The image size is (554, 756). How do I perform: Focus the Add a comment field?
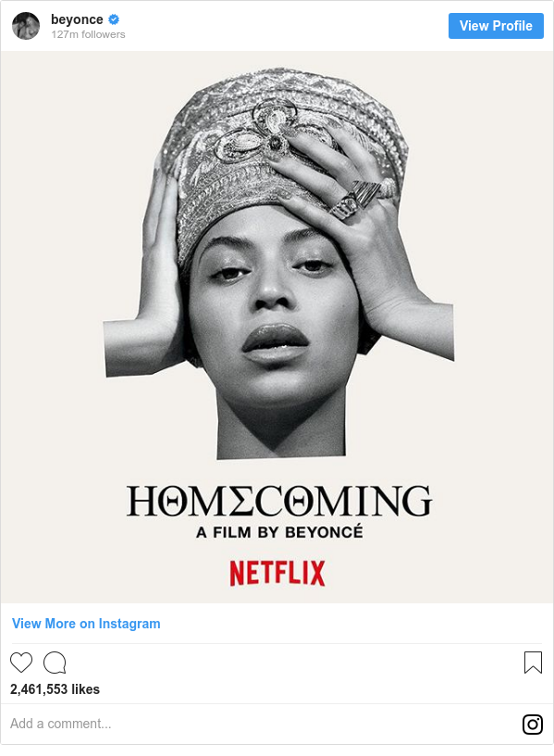260,724
